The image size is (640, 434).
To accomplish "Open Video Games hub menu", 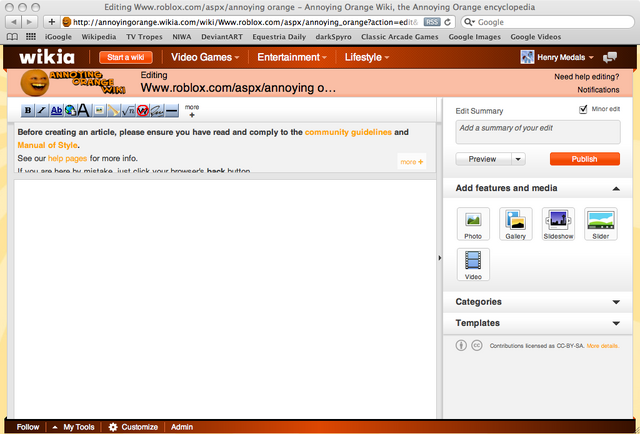I will [x=205, y=57].
